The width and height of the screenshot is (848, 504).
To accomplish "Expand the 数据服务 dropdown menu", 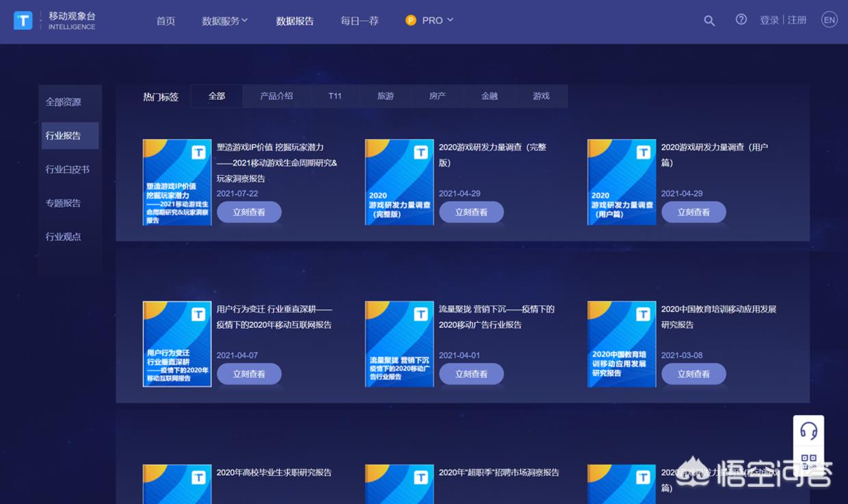I will click(225, 21).
